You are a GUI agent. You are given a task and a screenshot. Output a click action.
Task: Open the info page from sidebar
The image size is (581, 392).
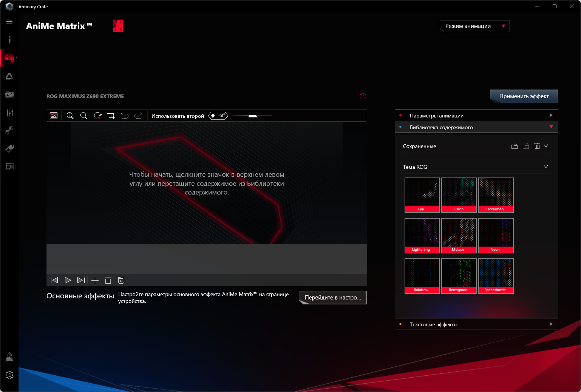click(x=9, y=40)
